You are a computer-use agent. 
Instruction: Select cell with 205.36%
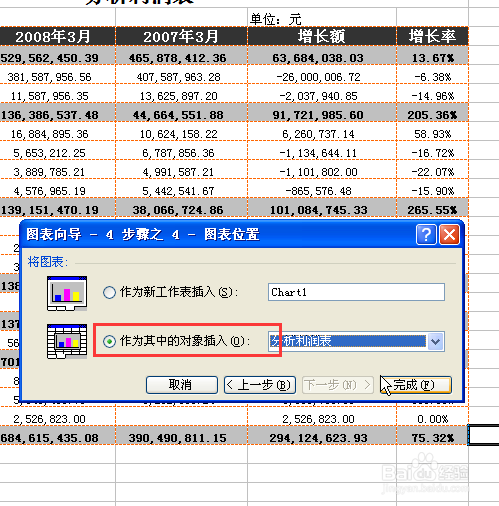click(432, 112)
